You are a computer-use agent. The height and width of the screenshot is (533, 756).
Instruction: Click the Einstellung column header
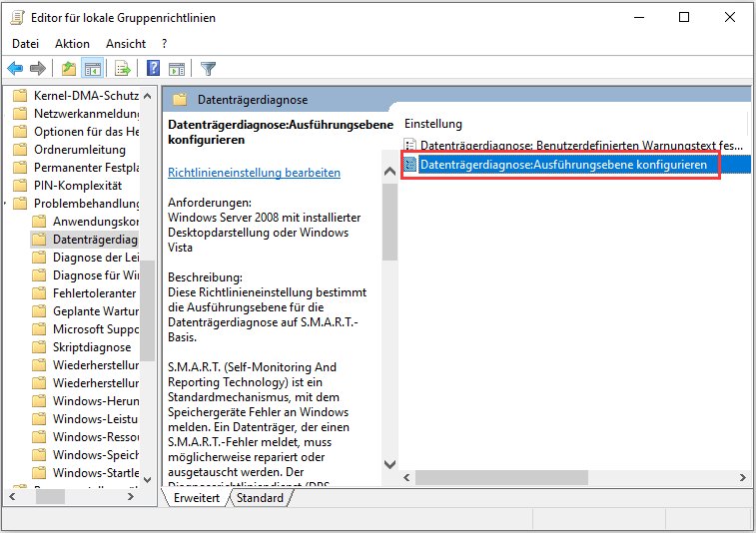coord(433,124)
